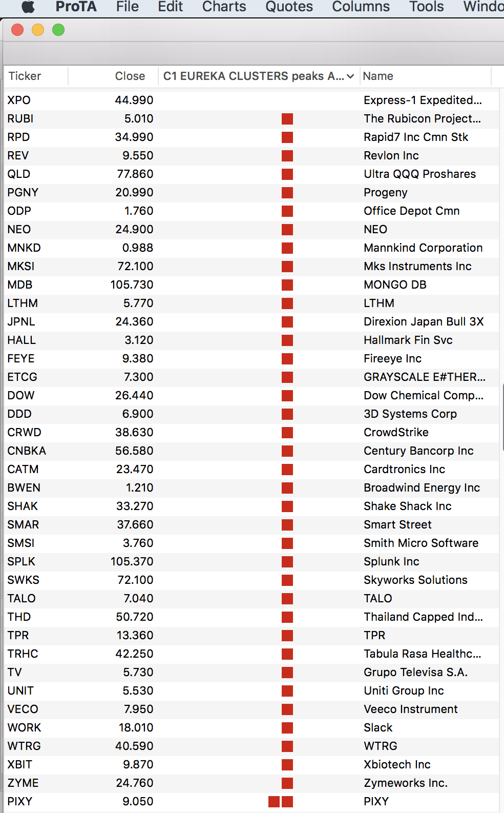
Task: Click the red cluster marker for CRWD
Action: (x=287, y=433)
